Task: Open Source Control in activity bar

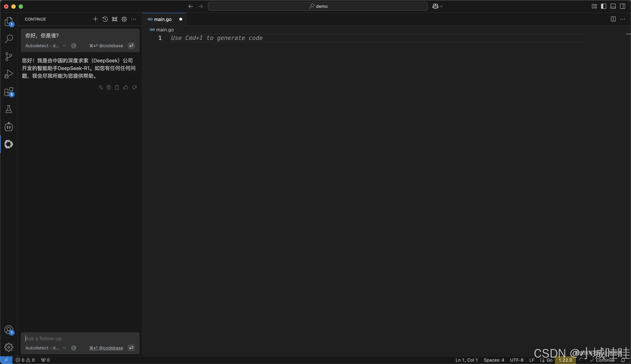Action: [x=9, y=57]
